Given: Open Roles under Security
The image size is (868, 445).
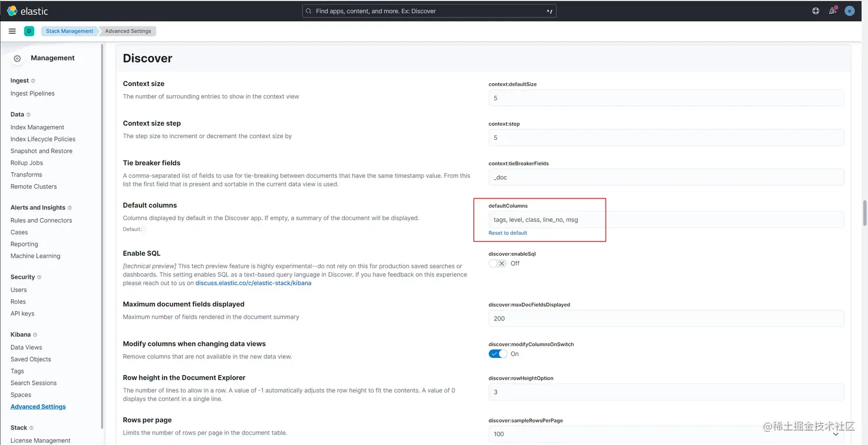Looking at the screenshot, I should [18, 302].
